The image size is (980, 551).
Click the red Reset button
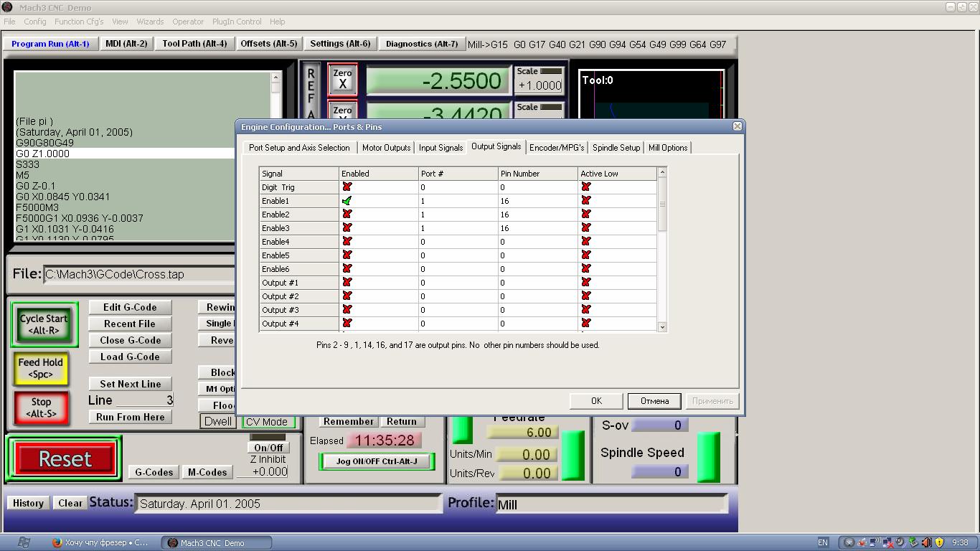click(x=65, y=458)
